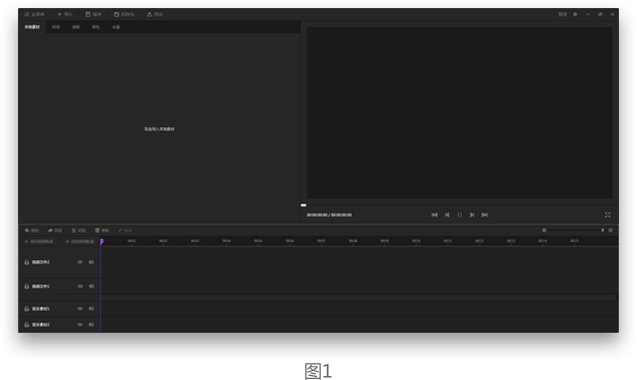
Task: Click the pause/play button under preview
Action: 459,215
